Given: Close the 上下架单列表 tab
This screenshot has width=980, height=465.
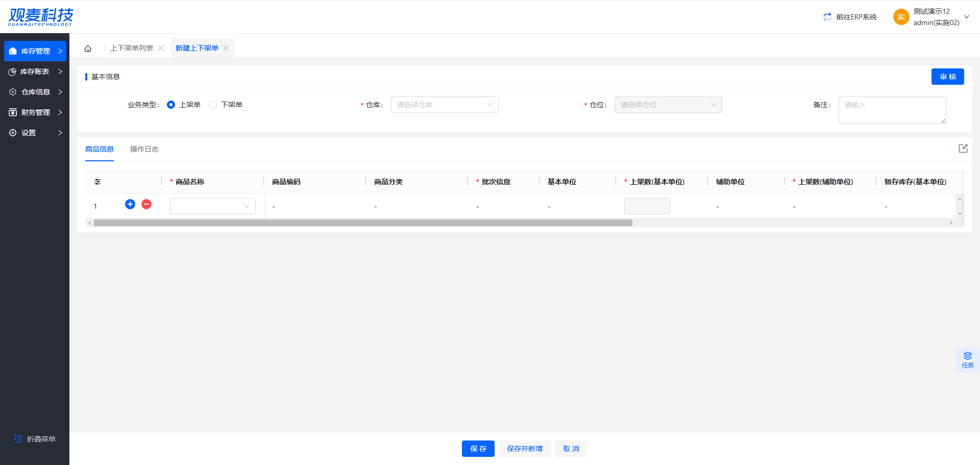Looking at the screenshot, I should (x=161, y=48).
